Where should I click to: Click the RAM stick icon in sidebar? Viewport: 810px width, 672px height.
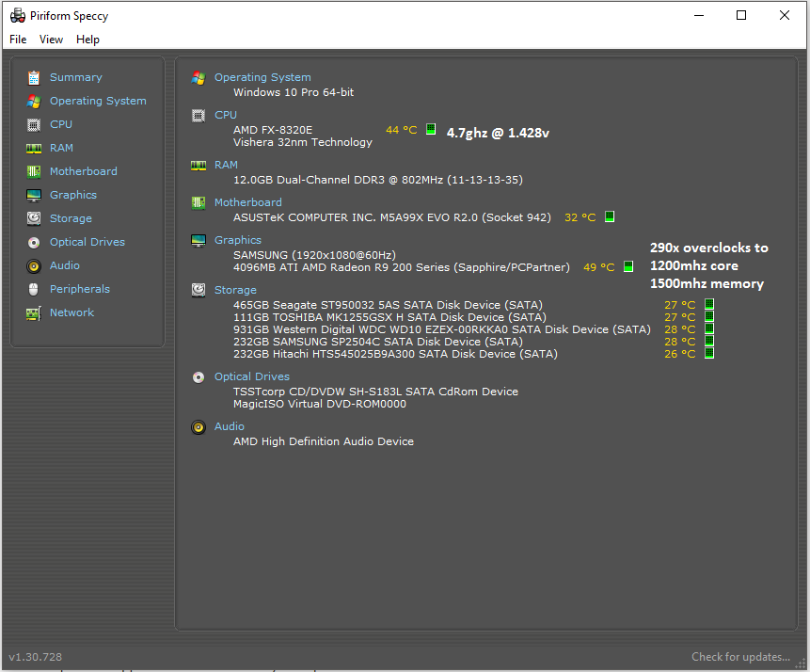(x=34, y=149)
